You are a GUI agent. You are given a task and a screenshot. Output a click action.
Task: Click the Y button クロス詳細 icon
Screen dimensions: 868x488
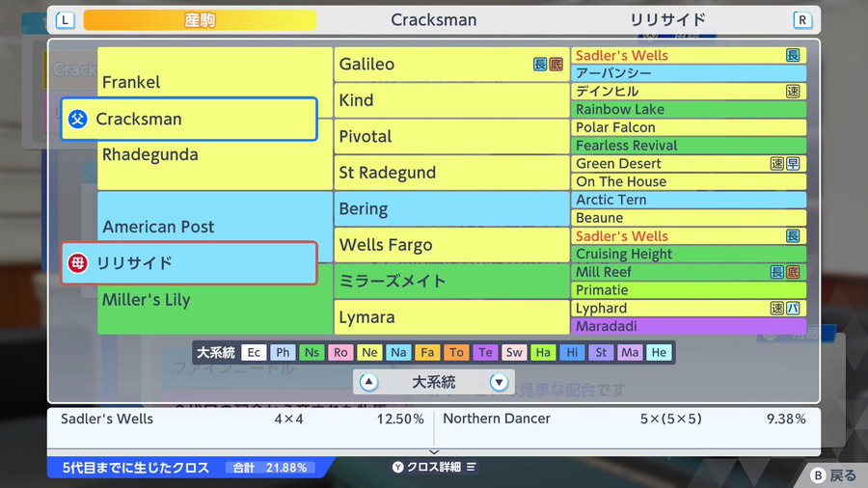(x=398, y=467)
